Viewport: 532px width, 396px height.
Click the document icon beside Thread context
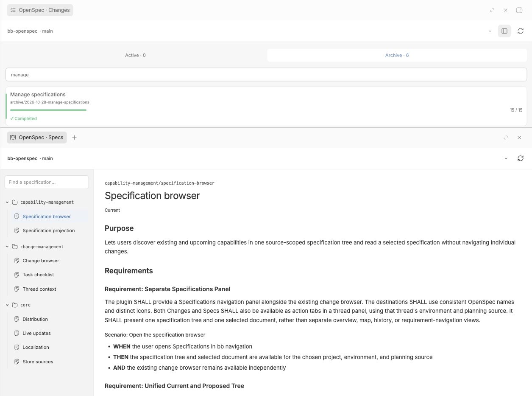coord(17,289)
